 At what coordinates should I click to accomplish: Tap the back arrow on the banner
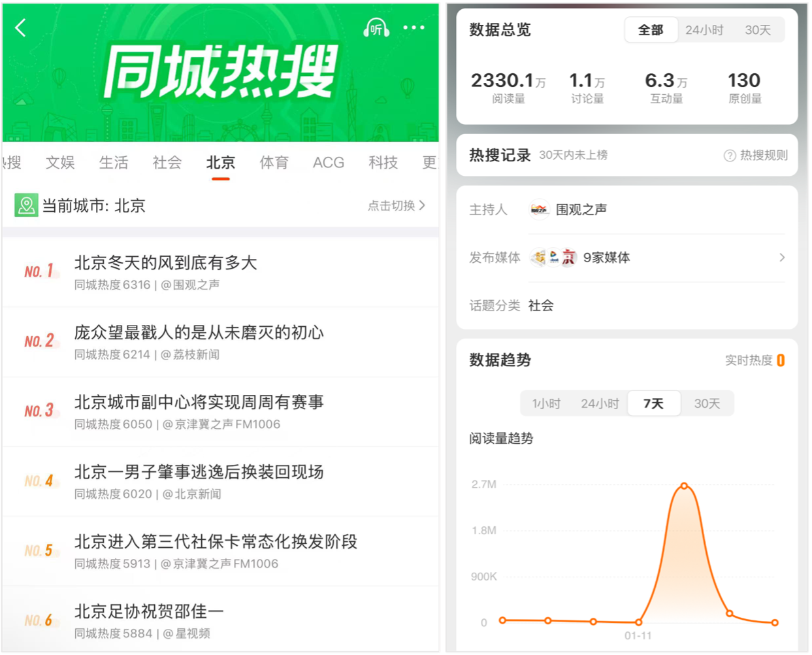(20, 27)
